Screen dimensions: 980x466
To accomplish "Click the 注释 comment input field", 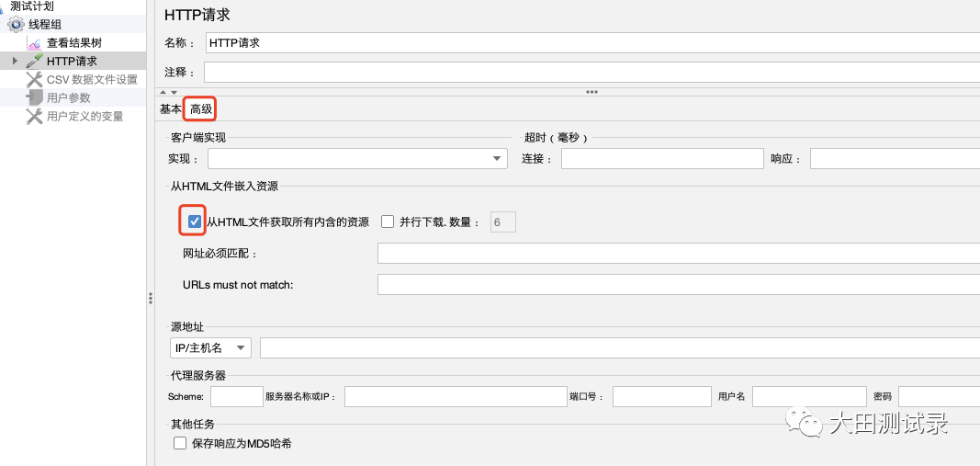I will pyautogui.click(x=591, y=72).
